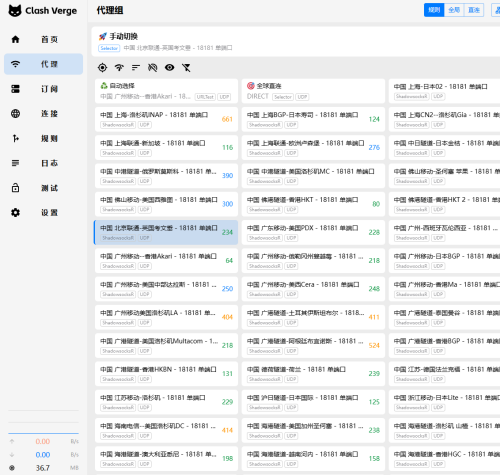Toggle proxy detail display with eye icon
500x475 pixels.
tap(169, 68)
